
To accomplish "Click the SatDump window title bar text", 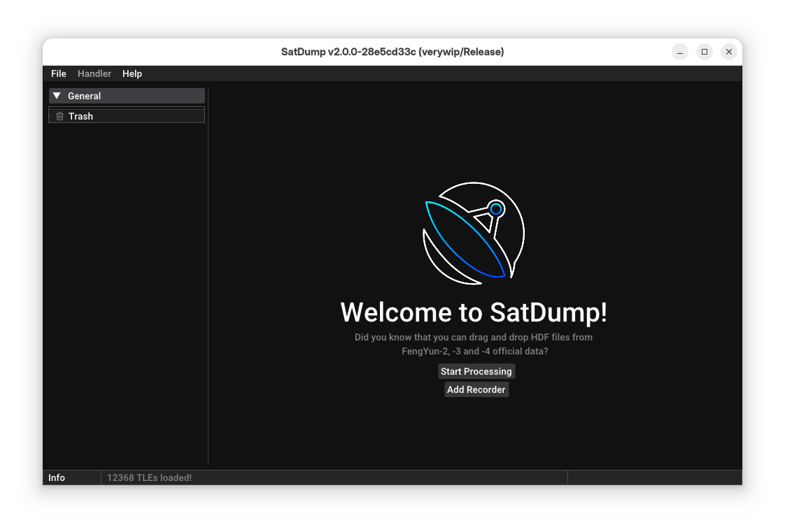I will tap(392, 52).
